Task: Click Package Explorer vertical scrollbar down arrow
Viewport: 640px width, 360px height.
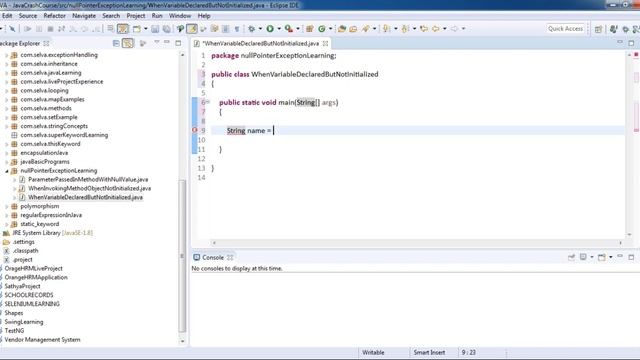Action: click(182, 341)
